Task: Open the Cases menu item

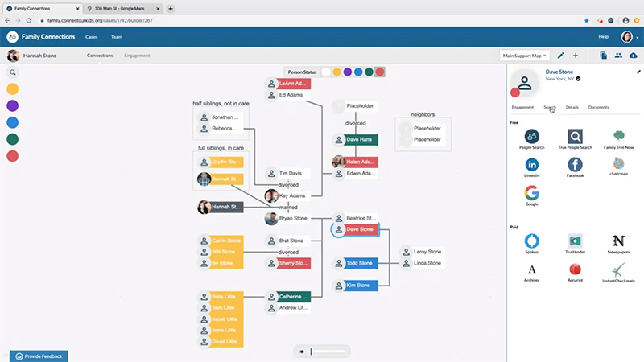Action: [x=91, y=37]
